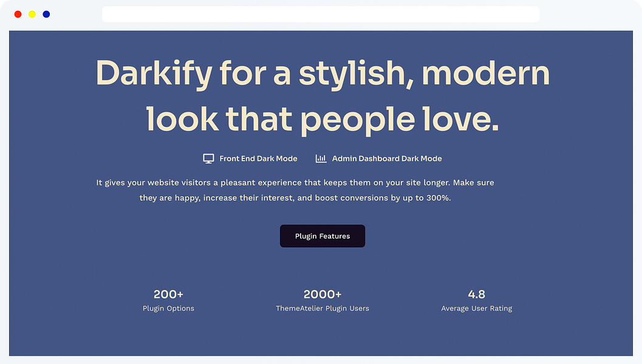Click the paragraph line starting 'It gives your website'

[x=295, y=182]
